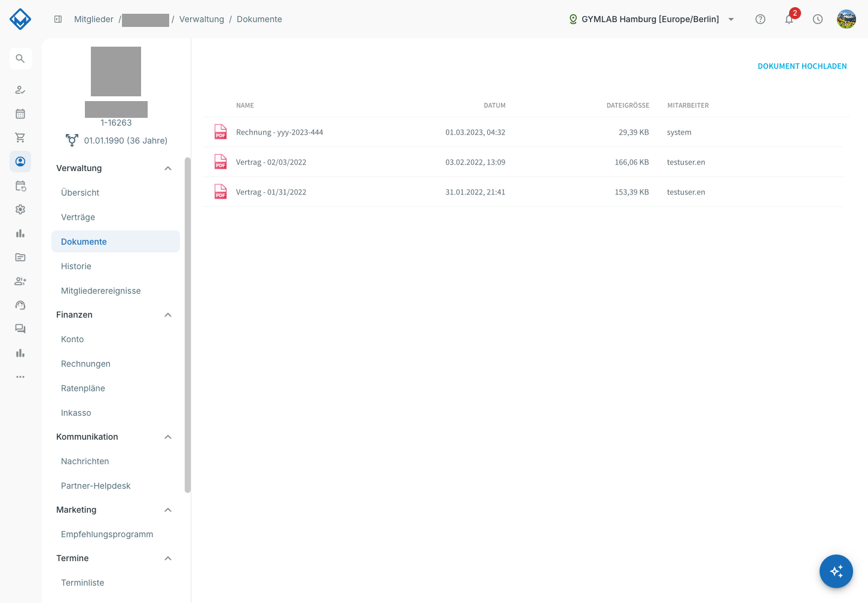Open the GYMLAB Hamburg location dropdown
The height and width of the screenshot is (603, 868).
point(652,19)
